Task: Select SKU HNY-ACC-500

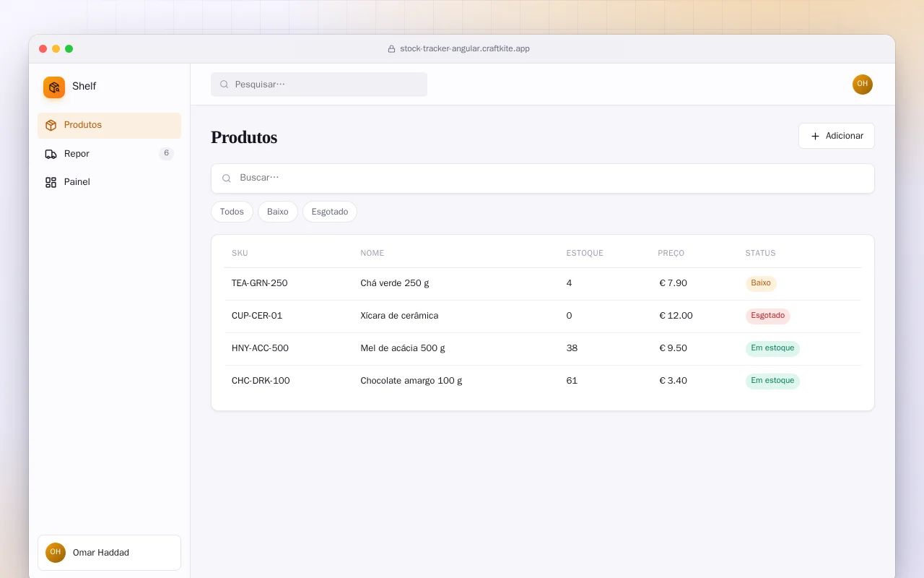Action: [x=260, y=348]
